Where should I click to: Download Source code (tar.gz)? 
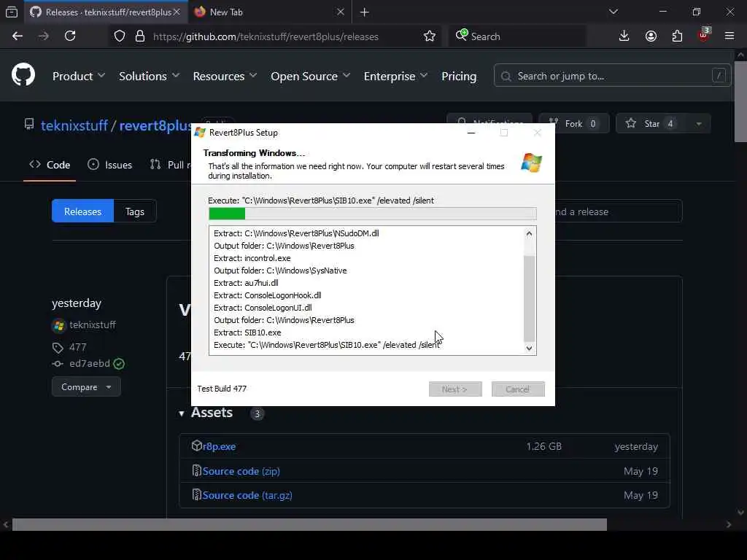(247, 495)
